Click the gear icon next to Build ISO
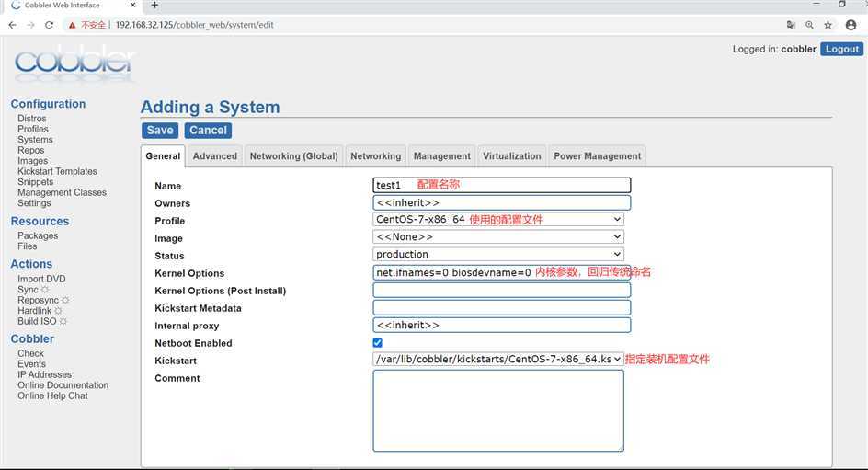Image resolution: width=868 pixels, height=470 pixels. pos(63,321)
